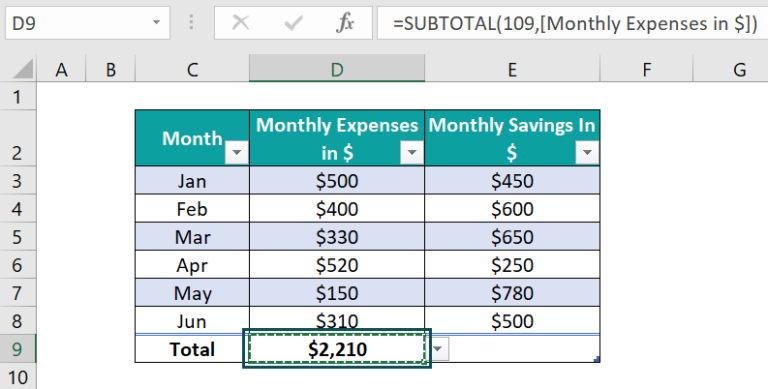768x389 pixels.
Task: Select the Apr cell
Action: [x=192, y=265]
